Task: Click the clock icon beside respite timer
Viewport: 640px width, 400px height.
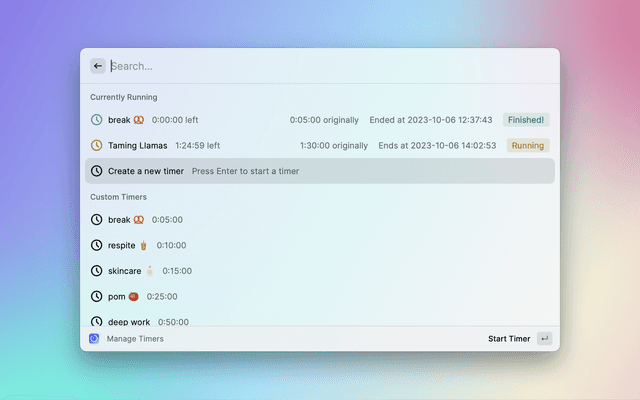Action: pyautogui.click(x=97, y=245)
